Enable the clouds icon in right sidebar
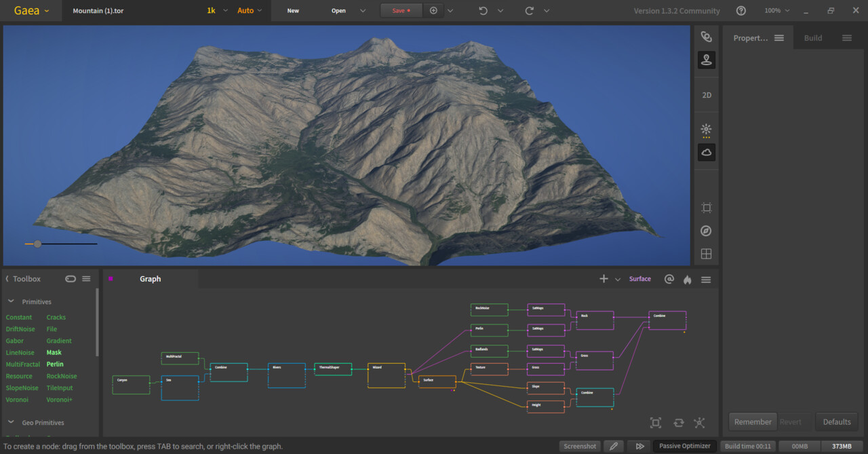 (x=706, y=152)
